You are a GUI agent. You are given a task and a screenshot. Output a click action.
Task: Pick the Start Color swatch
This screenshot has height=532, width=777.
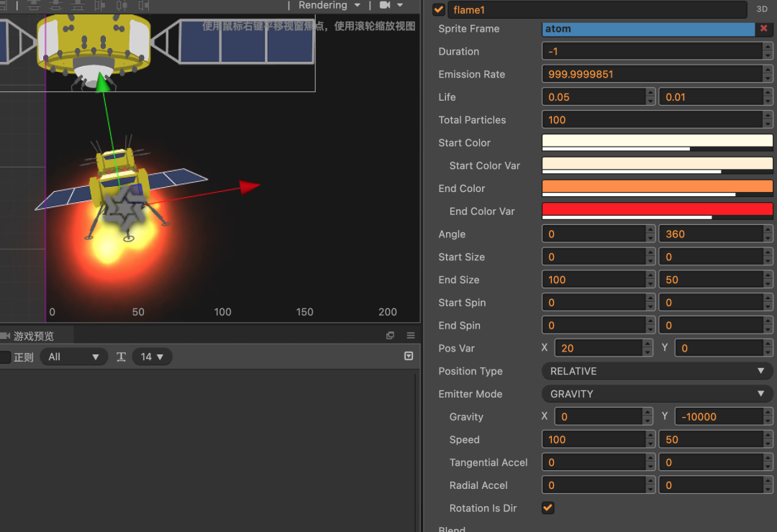point(657,142)
